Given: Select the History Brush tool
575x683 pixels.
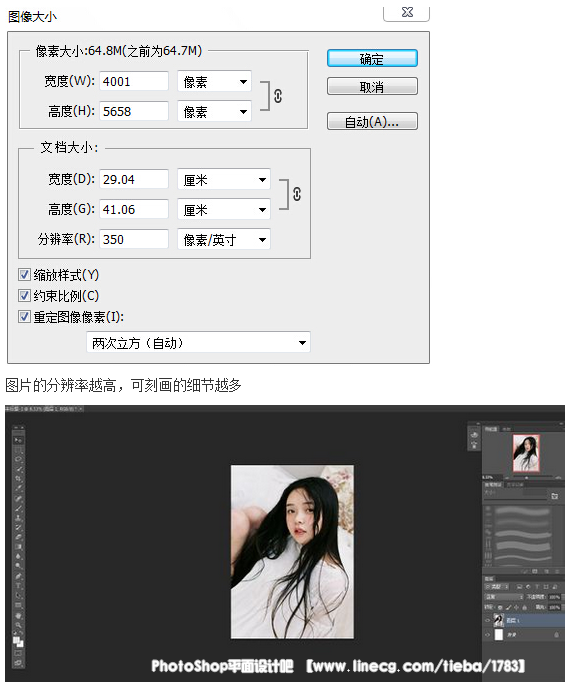Looking at the screenshot, I should pos(18,527).
